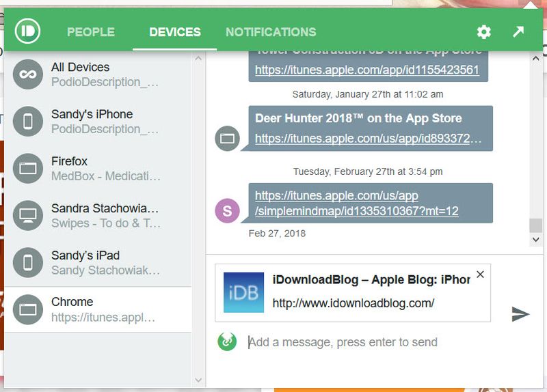Click the Sandy's iPad device icon

28,262
